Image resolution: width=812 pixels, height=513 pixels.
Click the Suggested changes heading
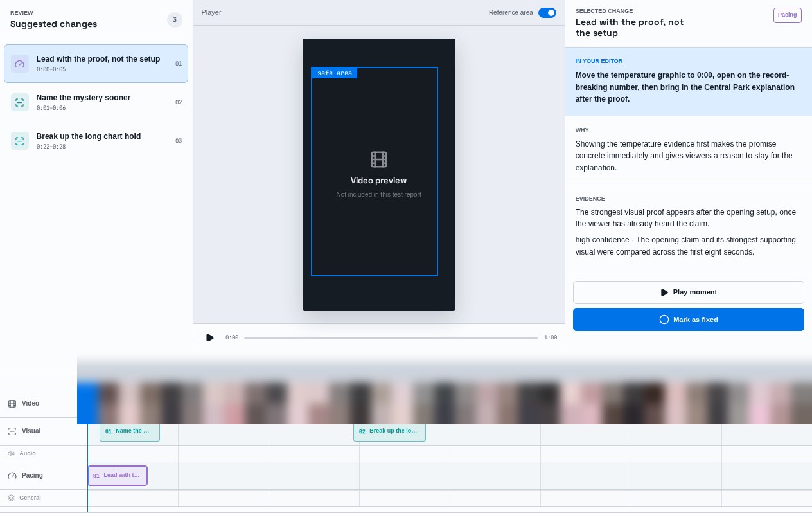pos(54,24)
